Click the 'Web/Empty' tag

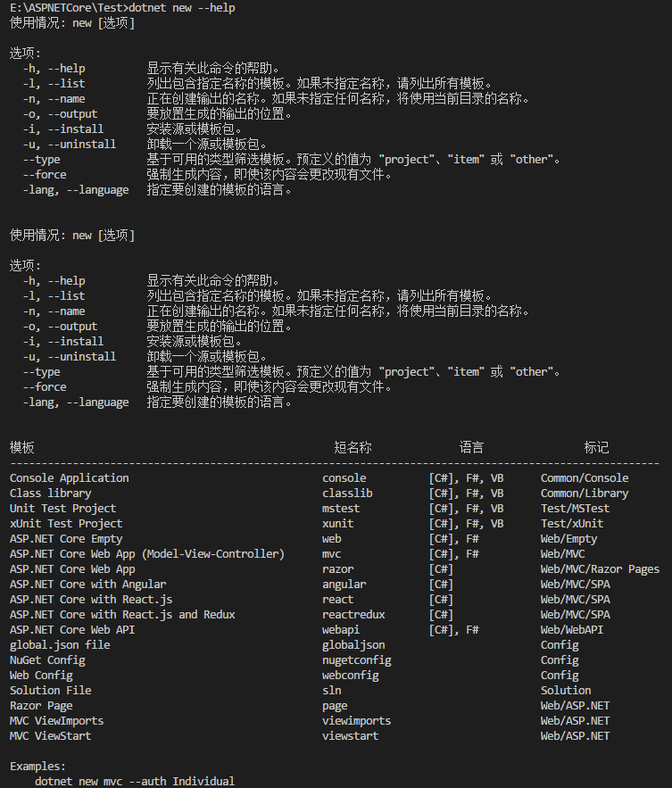[x=569, y=539]
